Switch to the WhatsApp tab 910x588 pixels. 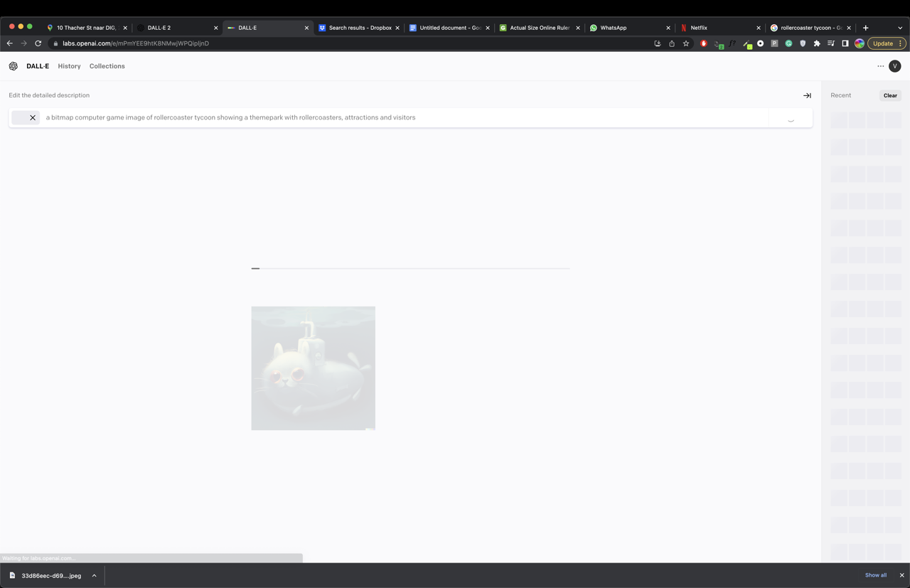click(x=613, y=28)
